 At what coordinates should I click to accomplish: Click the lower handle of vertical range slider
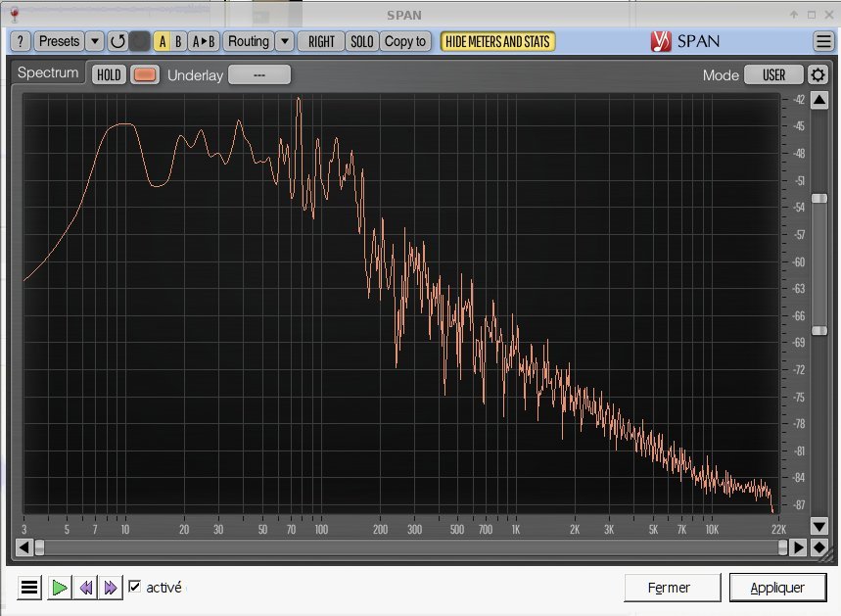coord(819,331)
